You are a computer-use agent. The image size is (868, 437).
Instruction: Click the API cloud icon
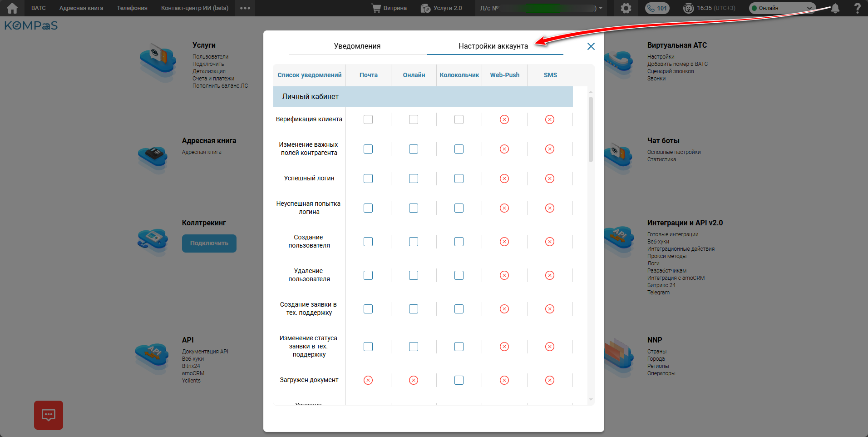[x=152, y=358]
